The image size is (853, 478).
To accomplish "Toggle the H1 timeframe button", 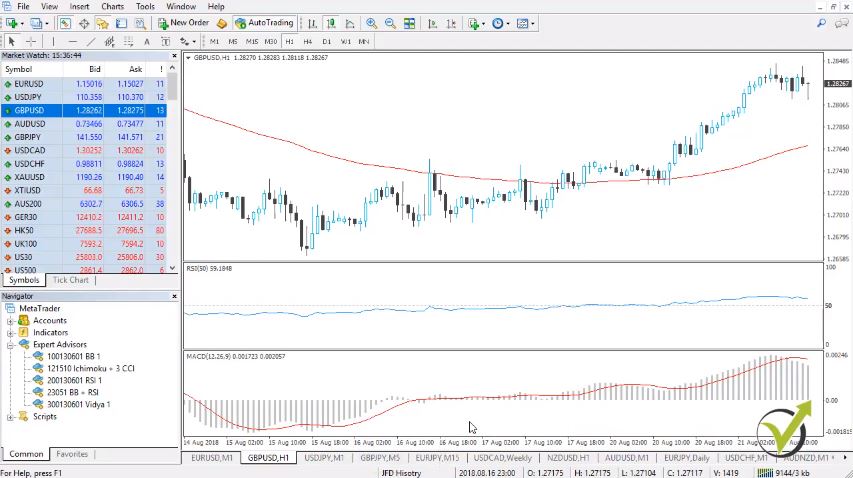I will coord(289,41).
